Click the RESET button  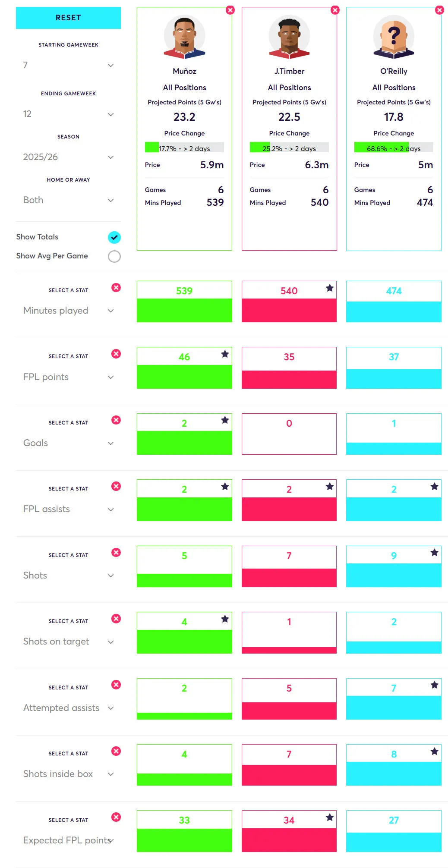(68, 18)
